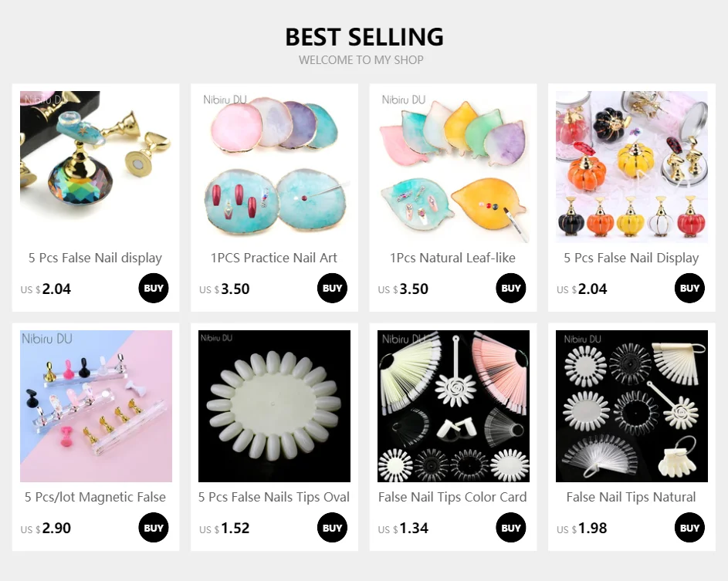Open the crystal nail display stand image
The image size is (728, 581).
tap(96, 167)
